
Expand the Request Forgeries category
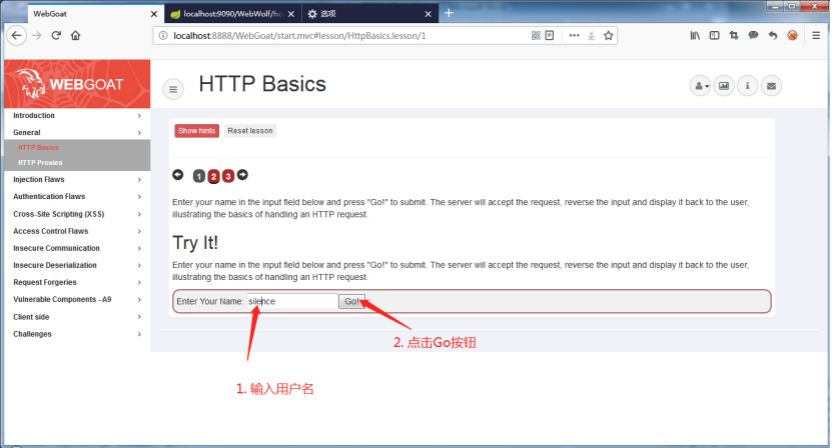[x=77, y=282]
